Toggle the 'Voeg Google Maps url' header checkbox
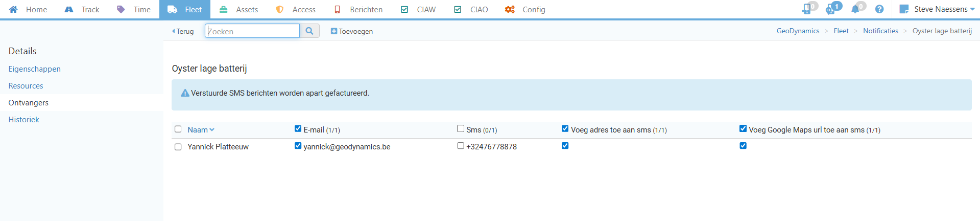 (743, 129)
